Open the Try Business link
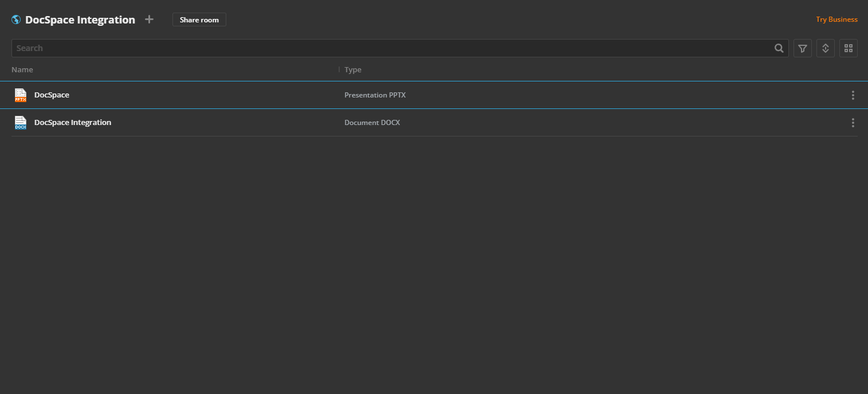This screenshot has width=868, height=394. 836,19
